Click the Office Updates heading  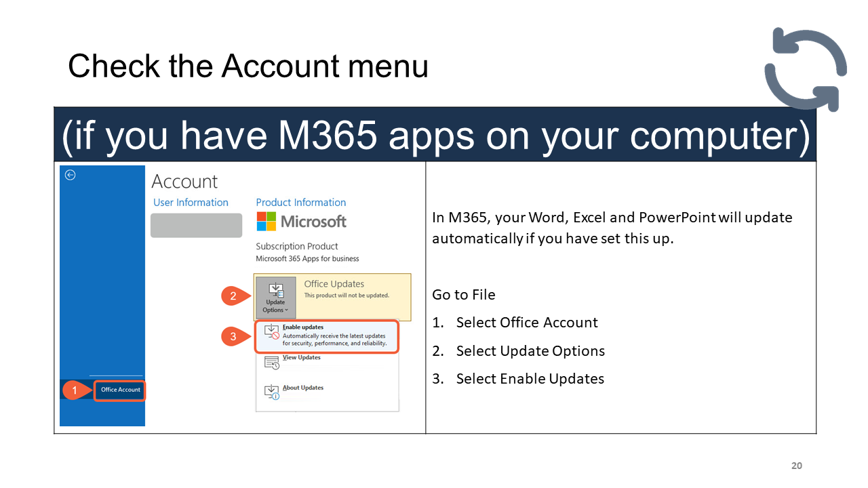[x=334, y=284]
